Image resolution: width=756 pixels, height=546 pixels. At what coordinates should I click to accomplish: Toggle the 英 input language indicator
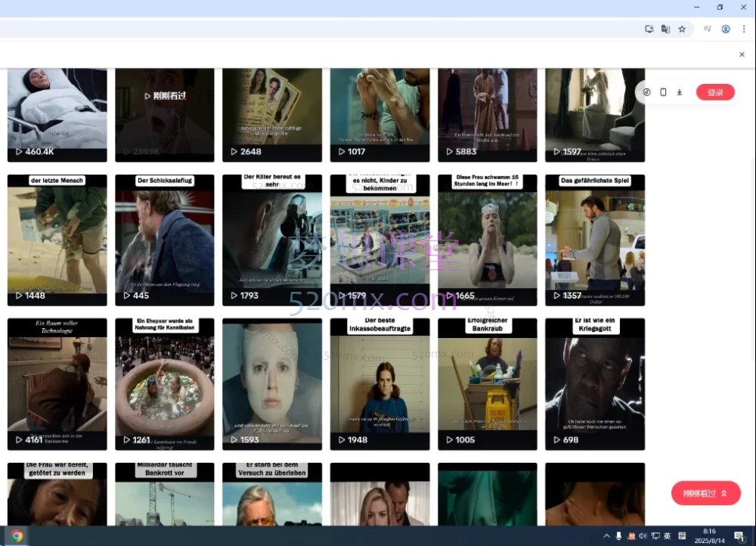667,536
